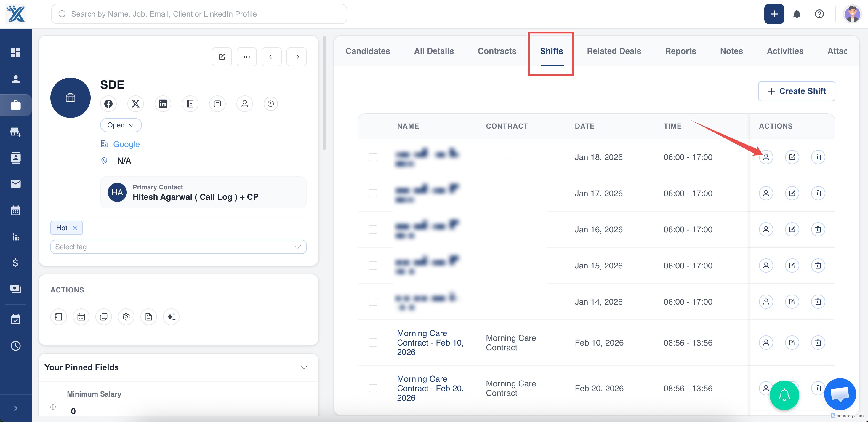
Task: Open the Open status dropdown
Action: point(121,125)
